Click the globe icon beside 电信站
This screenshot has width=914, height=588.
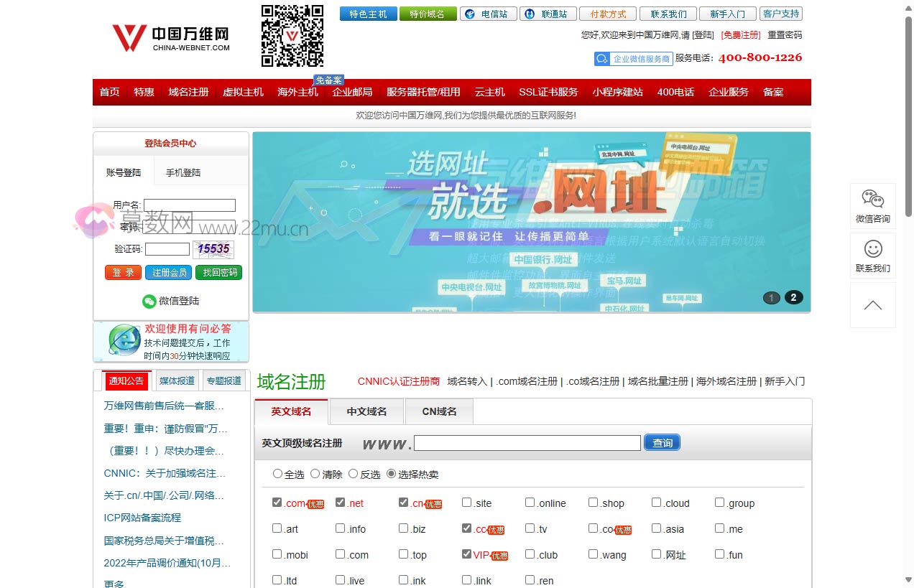pyautogui.click(x=471, y=13)
